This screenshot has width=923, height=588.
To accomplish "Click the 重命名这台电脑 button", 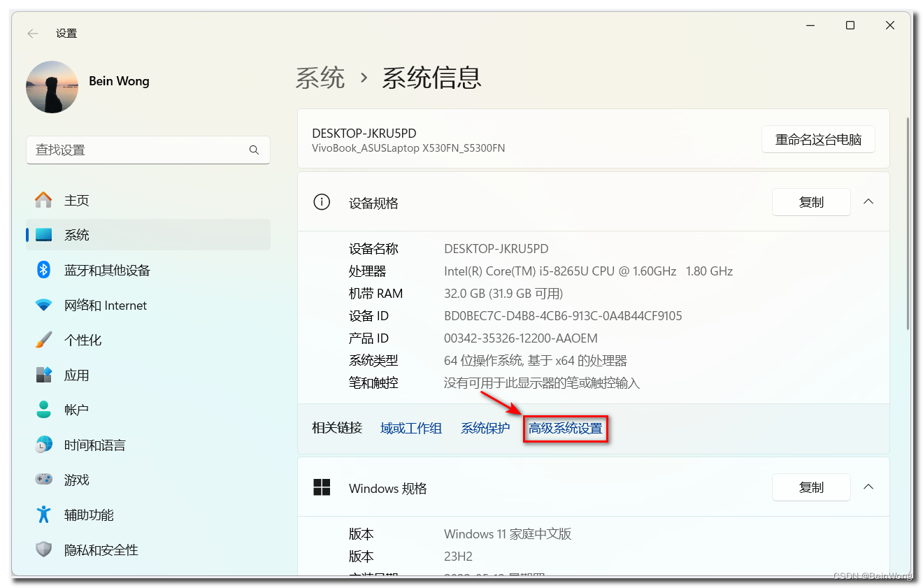I will 818,139.
